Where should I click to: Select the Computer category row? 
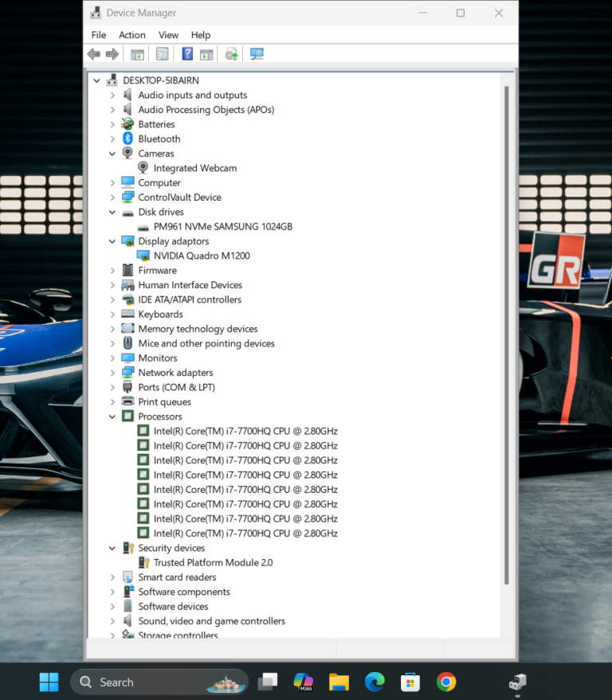coord(159,182)
